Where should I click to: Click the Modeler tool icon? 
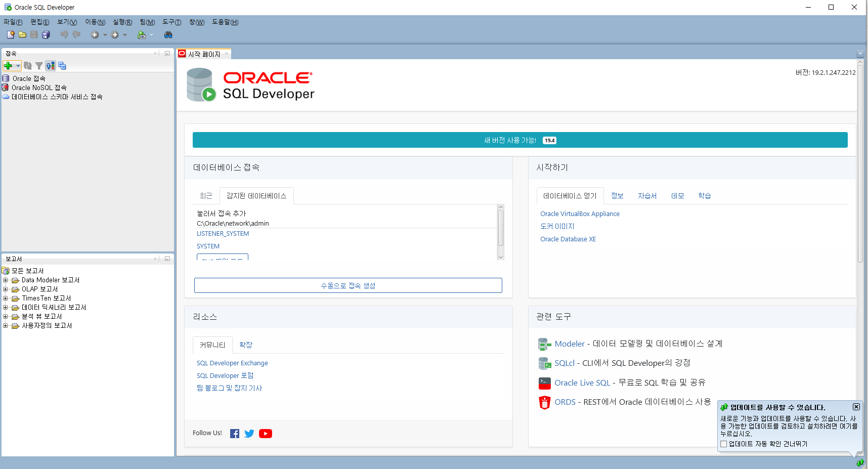pyautogui.click(x=545, y=345)
